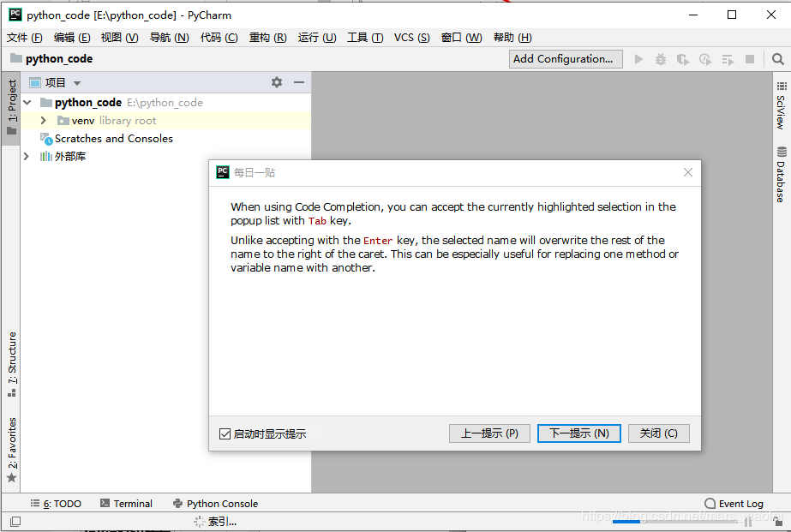Click the indexing progress bar
The image size is (791, 532).
(674, 522)
